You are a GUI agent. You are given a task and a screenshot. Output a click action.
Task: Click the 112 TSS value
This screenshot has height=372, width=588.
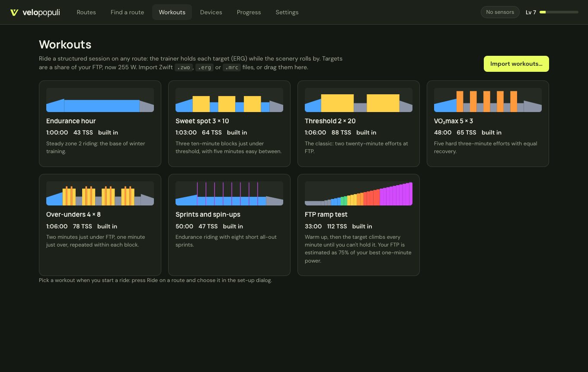point(337,226)
